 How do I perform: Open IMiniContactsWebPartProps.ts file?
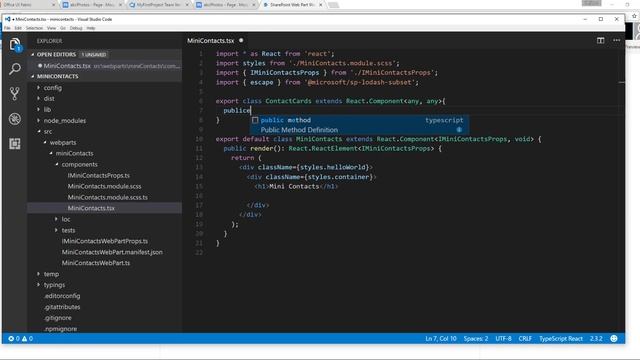click(x=104, y=241)
